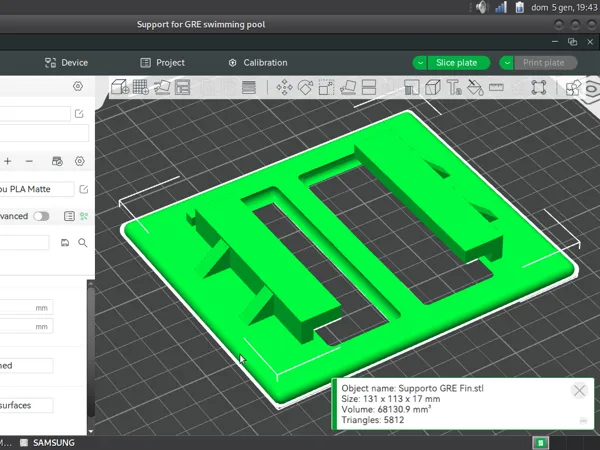Click the square frame with corner handles icon
The image size is (600, 450).
tap(539, 87)
